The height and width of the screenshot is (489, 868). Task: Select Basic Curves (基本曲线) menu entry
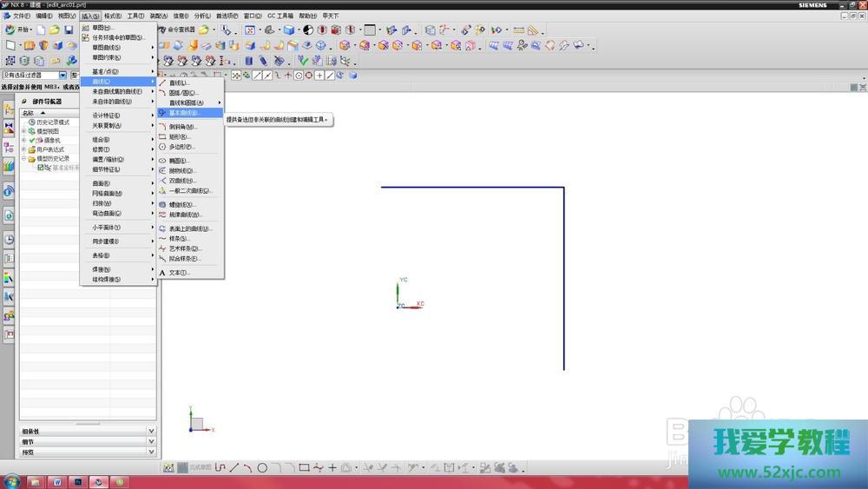pos(183,113)
